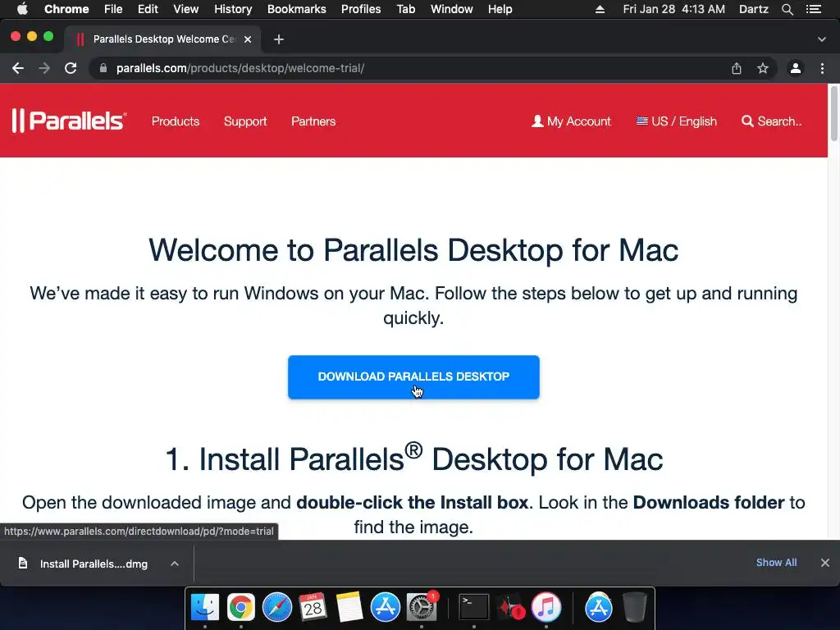Open Chrome three-dot menu
This screenshot has width=840, height=630.
click(x=822, y=68)
